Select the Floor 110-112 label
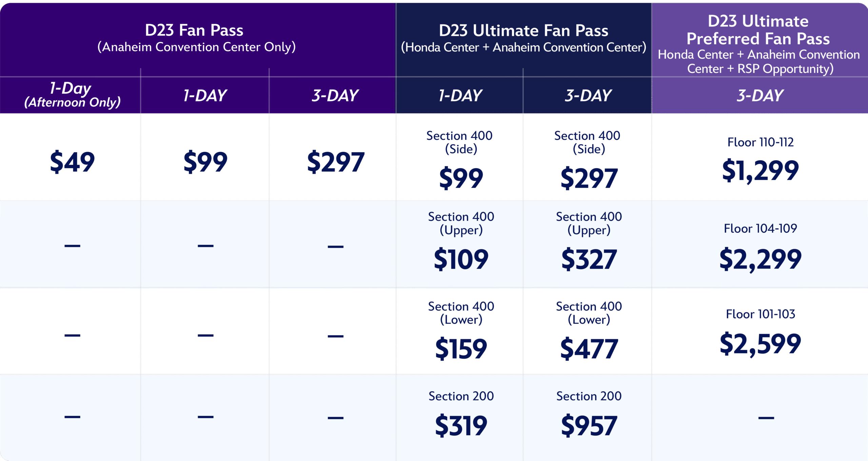This screenshot has width=868, height=461. coord(760,142)
